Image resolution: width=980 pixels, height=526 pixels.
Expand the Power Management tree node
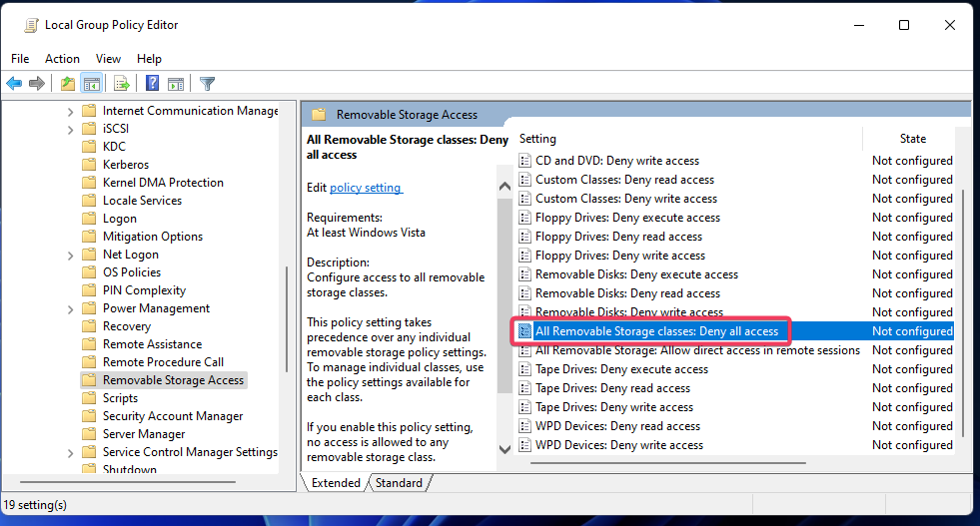coord(70,309)
